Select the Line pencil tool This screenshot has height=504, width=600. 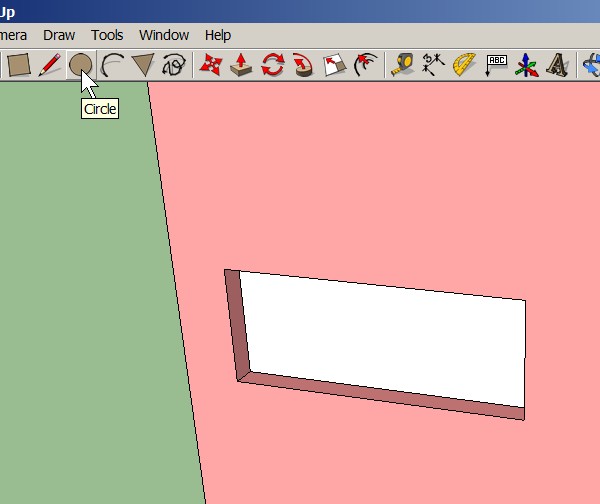[50, 65]
